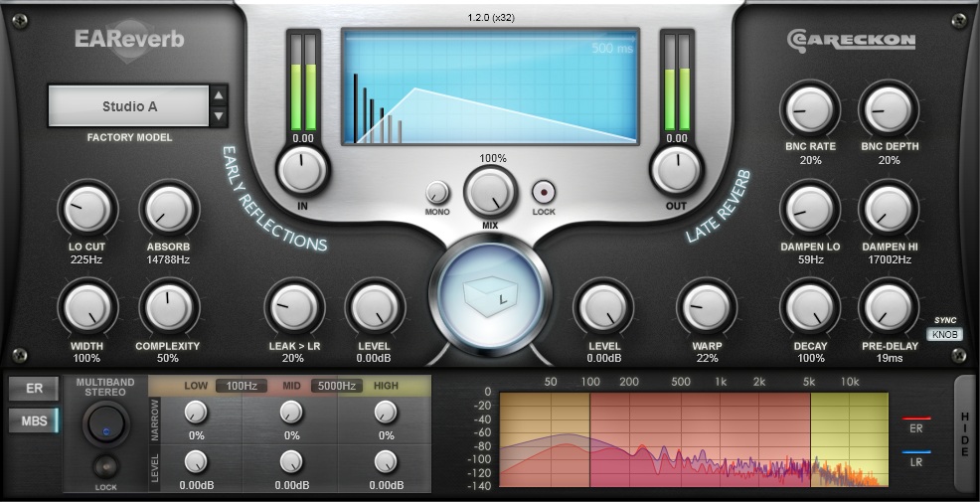
Task: Click the DECAY knob
Action: (x=810, y=307)
